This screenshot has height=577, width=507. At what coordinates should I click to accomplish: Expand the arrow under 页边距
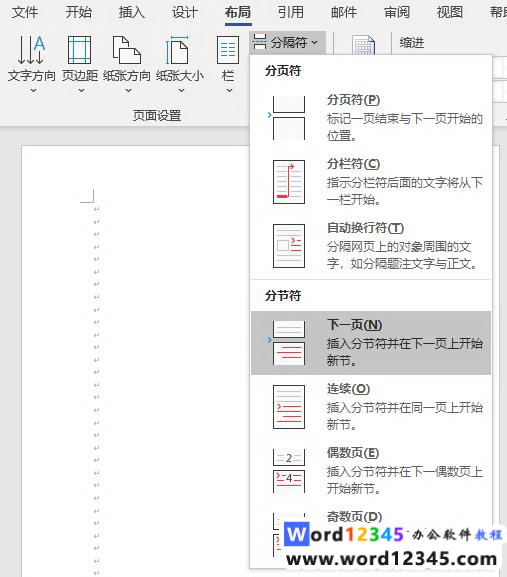81,90
